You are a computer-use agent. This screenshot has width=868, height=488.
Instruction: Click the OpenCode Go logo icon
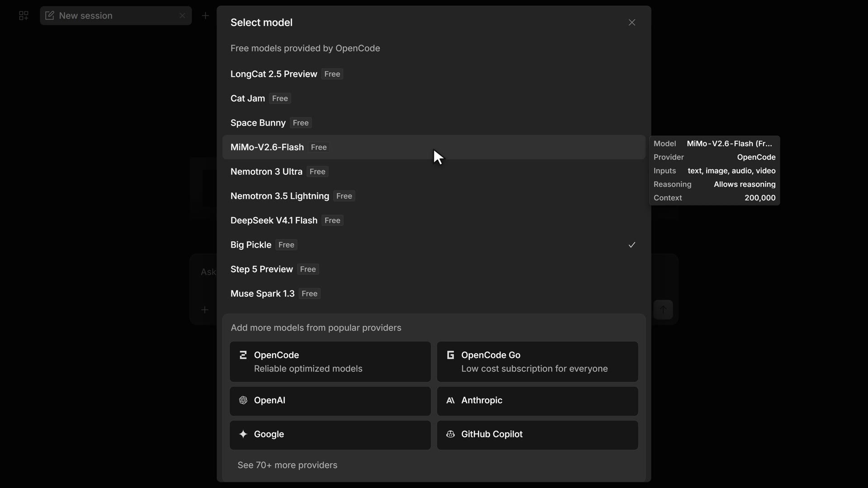click(x=450, y=355)
